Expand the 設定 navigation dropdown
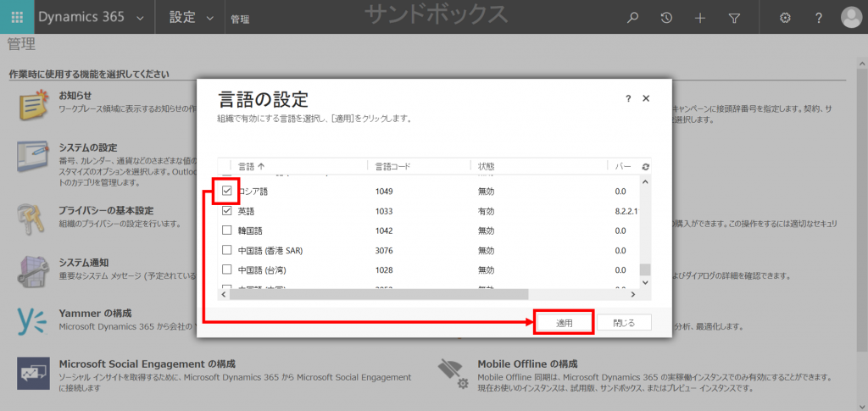Screen dimensions: 868x411 [x=208, y=18]
